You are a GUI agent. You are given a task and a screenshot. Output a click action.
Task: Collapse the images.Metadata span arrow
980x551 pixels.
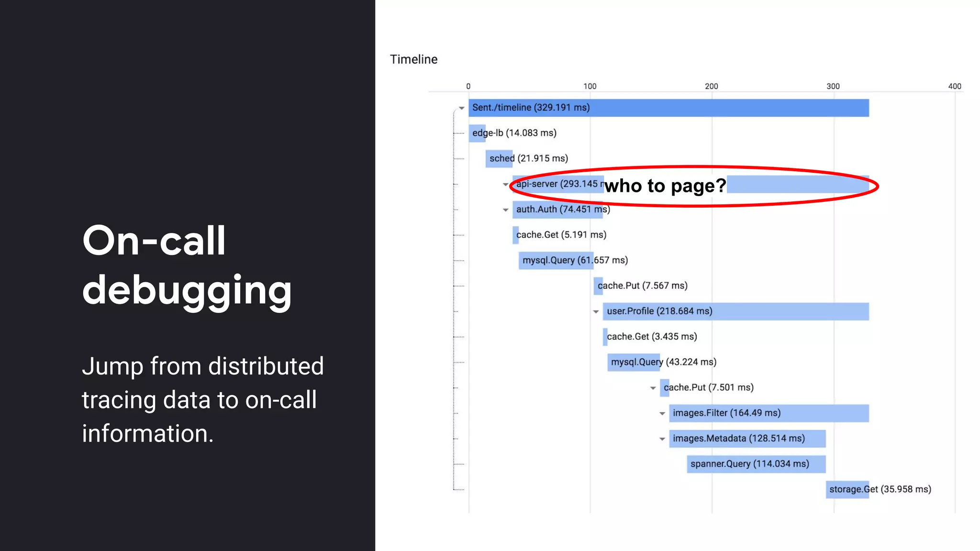[x=662, y=439]
